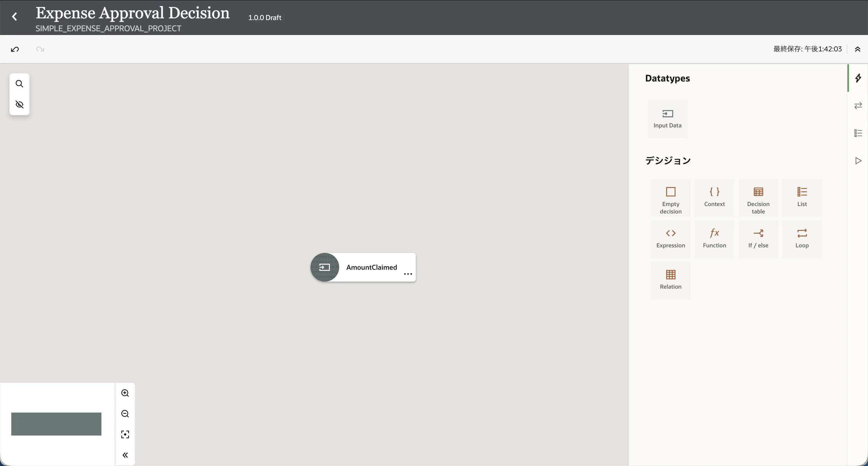
Task: Collapse the header with double chevron up
Action: click(858, 49)
